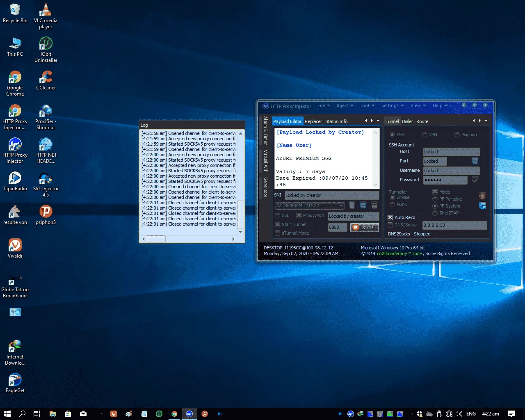
Task: Toggle the Start Tunnel checkbox
Action: click(278, 224)
